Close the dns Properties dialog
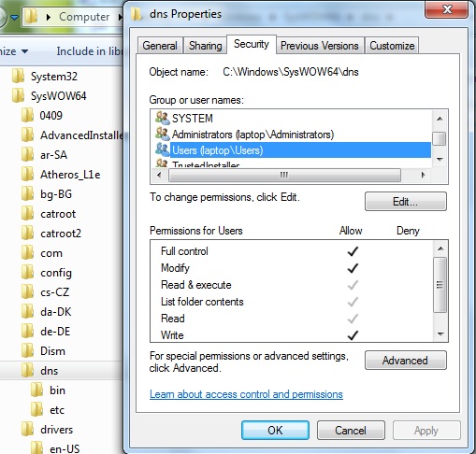This screenshot has width=476, height=454. click(x=447, y=9)
